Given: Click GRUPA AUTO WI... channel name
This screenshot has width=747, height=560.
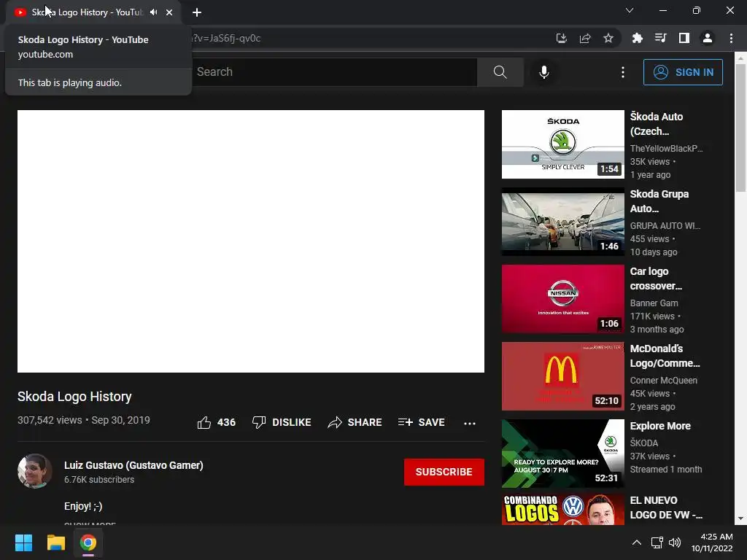Looking at the screenshot, I should [x=665, y=226].
